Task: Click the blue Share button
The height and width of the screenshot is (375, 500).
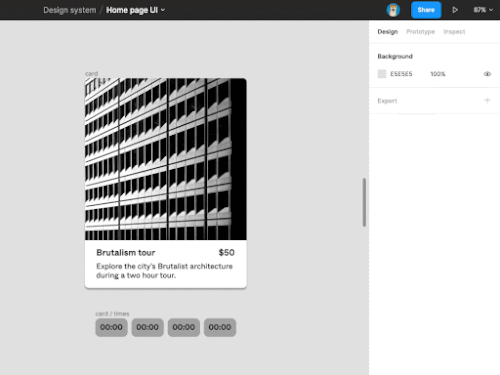Action: click(426, 10)
